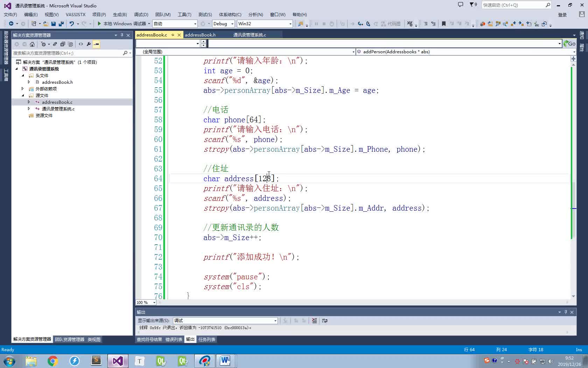588x368 pixels.
Task: Click the Step Over debug icon
Action: (368, 23)
